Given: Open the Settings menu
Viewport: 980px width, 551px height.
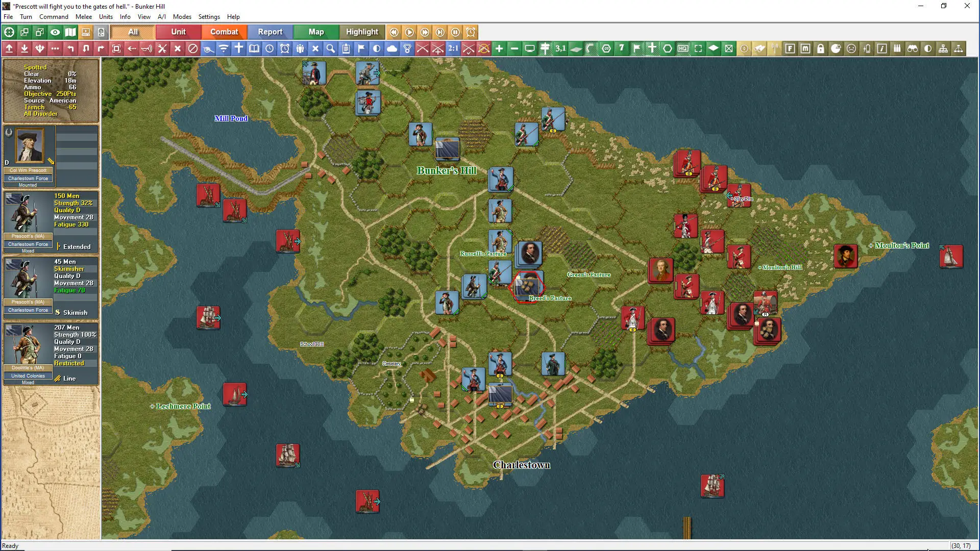Looking at the screenshot, I should [209, 17].
